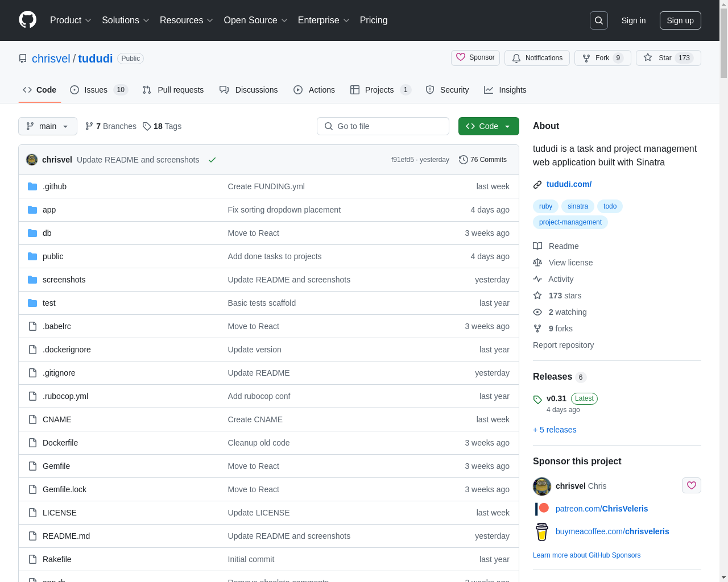The width and height of the screenshot is (728, 582).
Task: Click the tag icon beside release v0.31
Action: pyautogui.click(x=537, y=400)
